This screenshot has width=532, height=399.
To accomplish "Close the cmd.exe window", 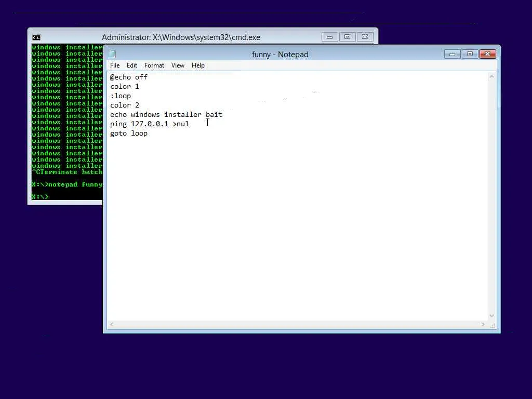I will tap(365, 37).
